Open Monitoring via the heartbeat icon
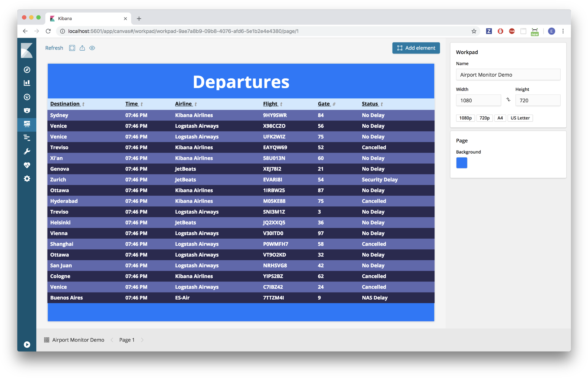The width and height of the screenshot is (588, 378). point(27,165)
